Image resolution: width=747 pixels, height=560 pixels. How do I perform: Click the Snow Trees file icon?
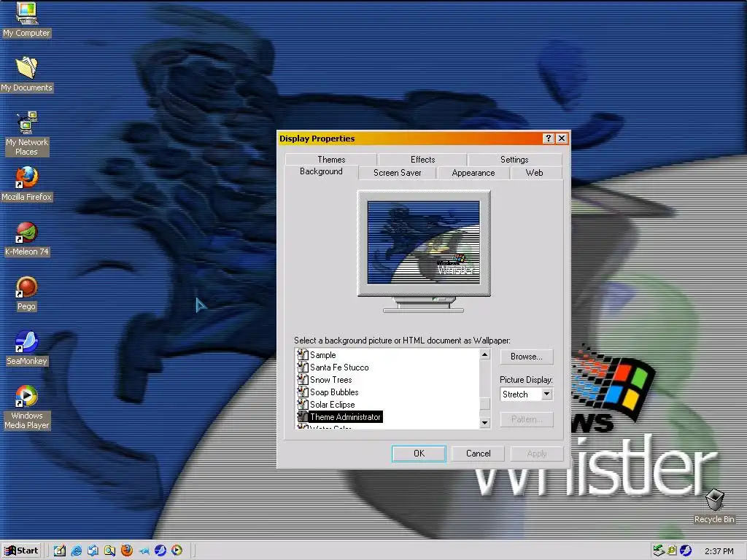coord(303,379)
